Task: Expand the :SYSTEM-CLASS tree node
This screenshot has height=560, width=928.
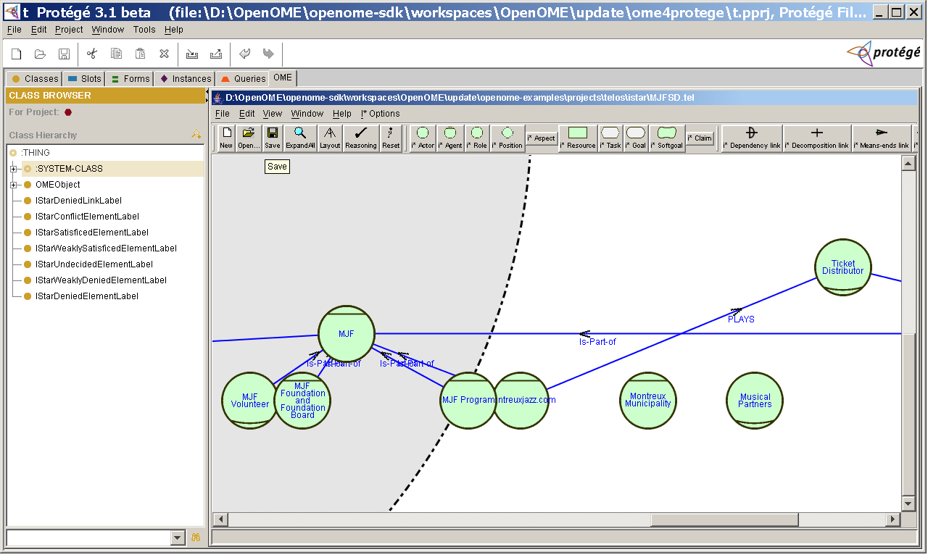Action: pyautogui.click(x=14, y=168)
